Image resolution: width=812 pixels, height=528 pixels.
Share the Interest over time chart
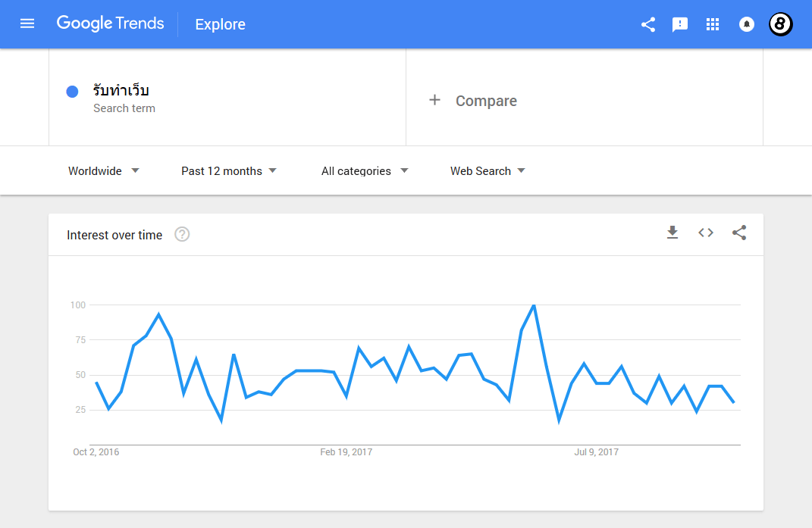pos(739,233)
